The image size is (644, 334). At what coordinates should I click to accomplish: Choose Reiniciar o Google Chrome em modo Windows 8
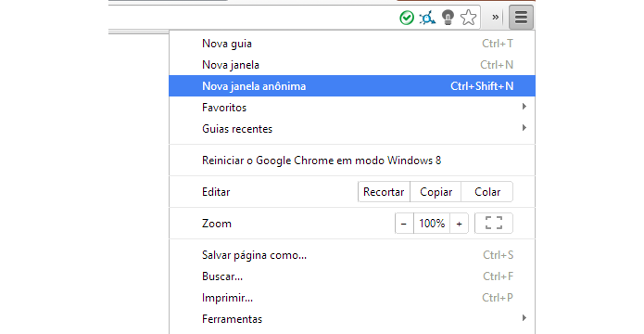[352, 160]
